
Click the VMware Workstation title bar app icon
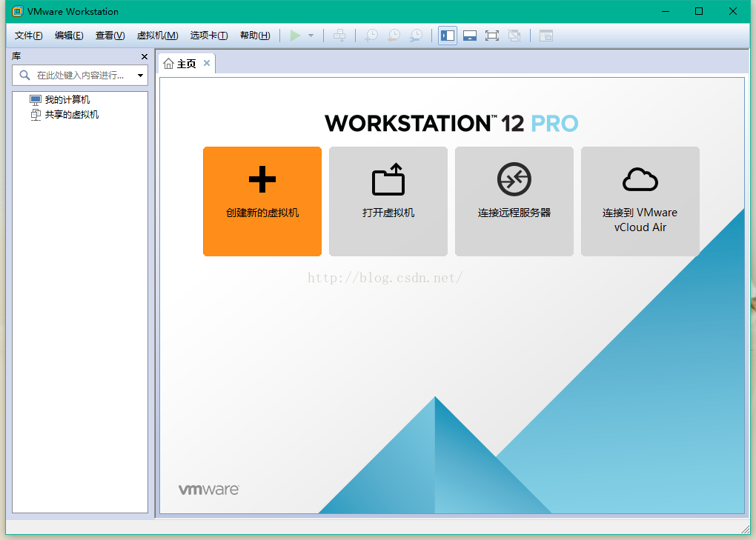point(18,11)
